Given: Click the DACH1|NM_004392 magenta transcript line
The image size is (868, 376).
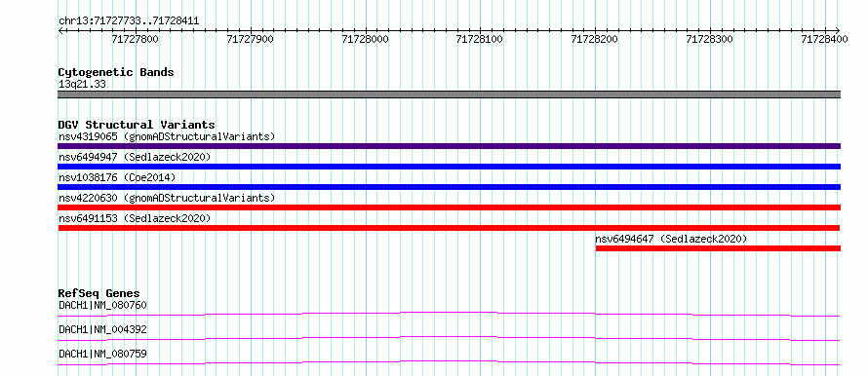Looking at the screenshot, I should click(449, 338).
